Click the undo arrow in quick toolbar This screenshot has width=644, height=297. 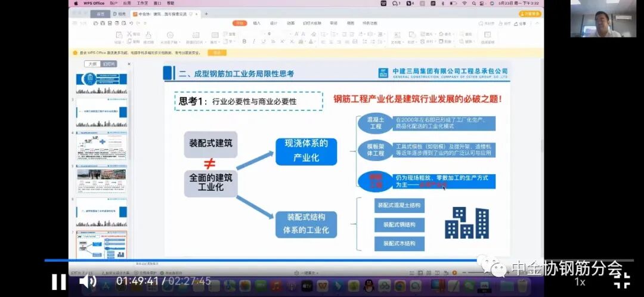(x=131, y=23)
